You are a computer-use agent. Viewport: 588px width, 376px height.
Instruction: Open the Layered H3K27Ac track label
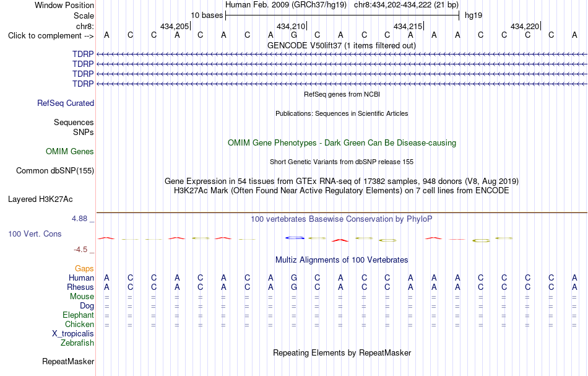40,199
